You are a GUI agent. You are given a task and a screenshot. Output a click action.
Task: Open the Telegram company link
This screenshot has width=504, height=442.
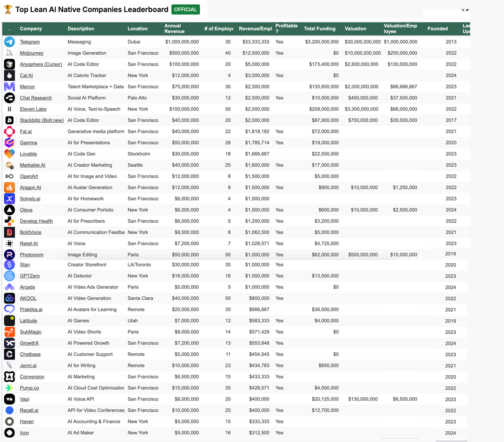pyautogui.click(x=30, y=42)
